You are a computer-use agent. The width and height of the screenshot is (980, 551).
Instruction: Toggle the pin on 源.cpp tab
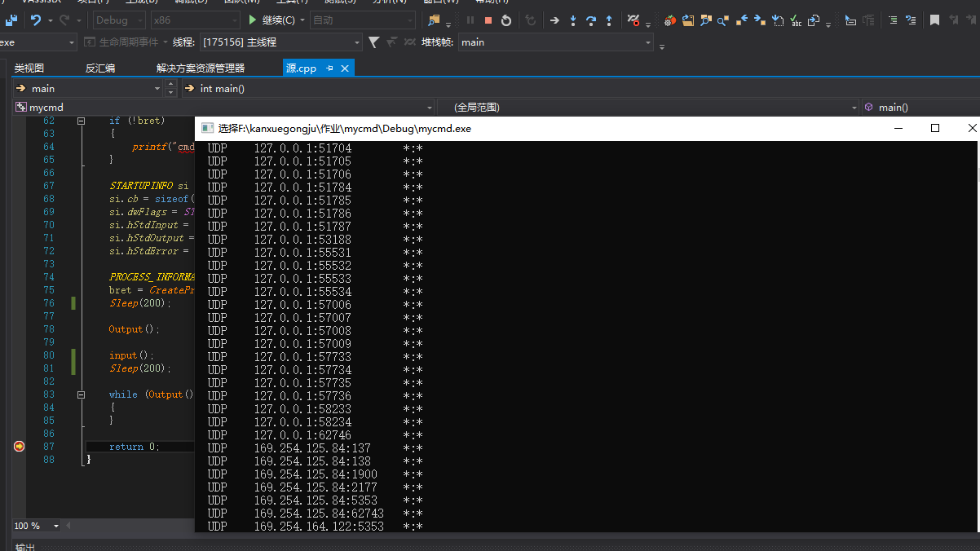pyautogui.click(x=330, y=68)
